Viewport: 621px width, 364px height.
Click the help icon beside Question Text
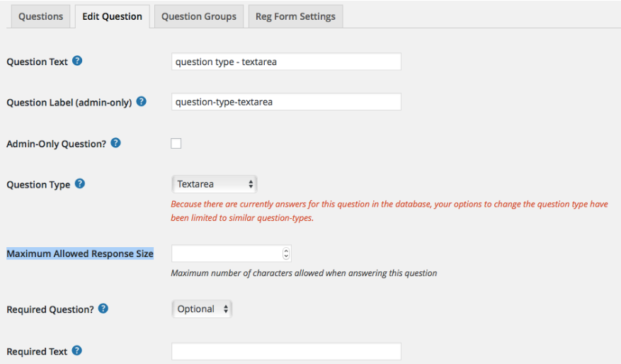[x=78, y=61]
